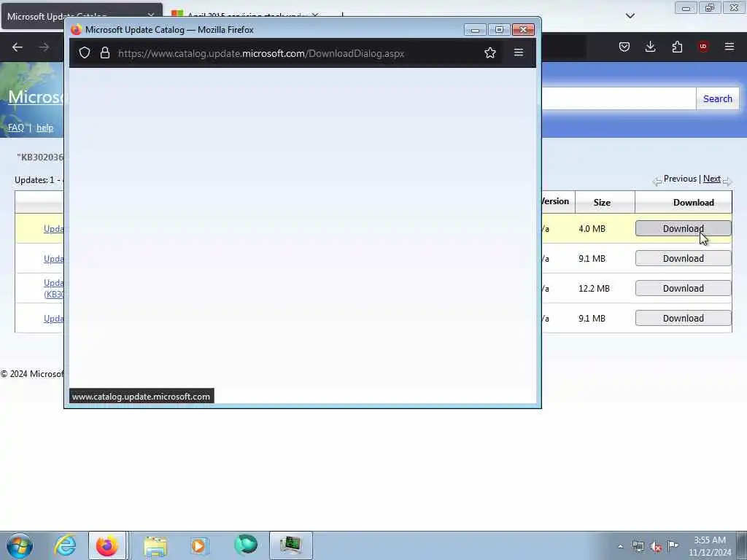Open the Pocket save icon in toolbar
Viewport: 747px width, 560px height.
click(x=624, y=47)
